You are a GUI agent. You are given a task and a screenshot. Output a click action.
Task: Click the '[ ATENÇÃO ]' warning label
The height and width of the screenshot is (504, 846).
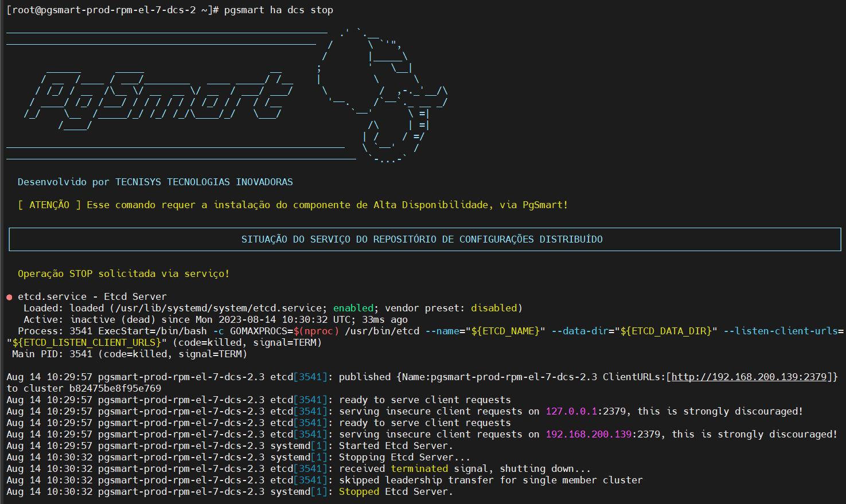[x=49, y=205]
